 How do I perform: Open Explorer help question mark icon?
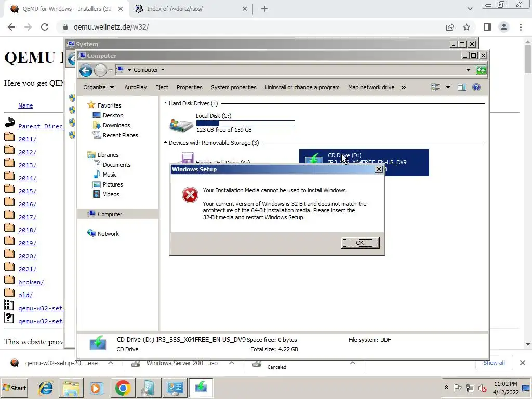(476, 87)
